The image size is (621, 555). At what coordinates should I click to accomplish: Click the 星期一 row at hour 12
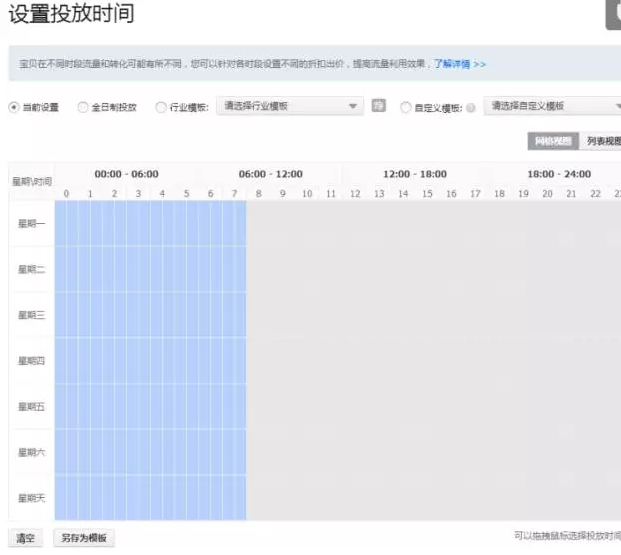pyautogui.click(x=354, y=223)
